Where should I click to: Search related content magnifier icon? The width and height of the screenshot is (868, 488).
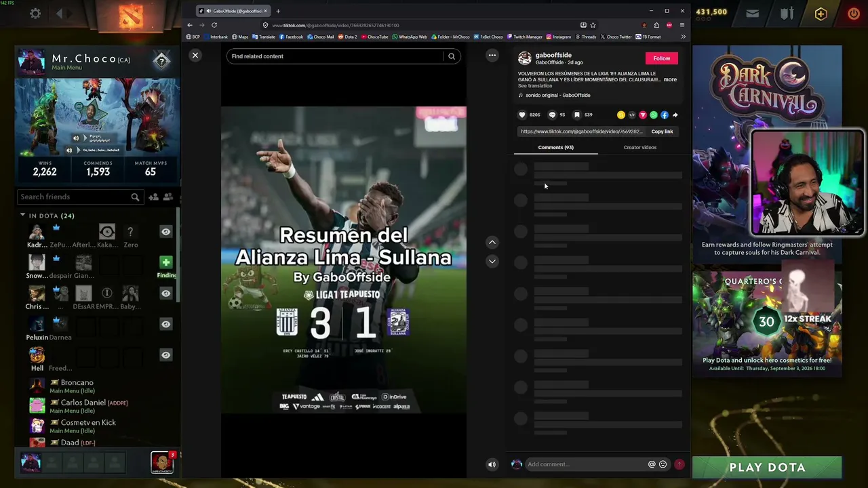pyautogui.click(x=452, y=56)
